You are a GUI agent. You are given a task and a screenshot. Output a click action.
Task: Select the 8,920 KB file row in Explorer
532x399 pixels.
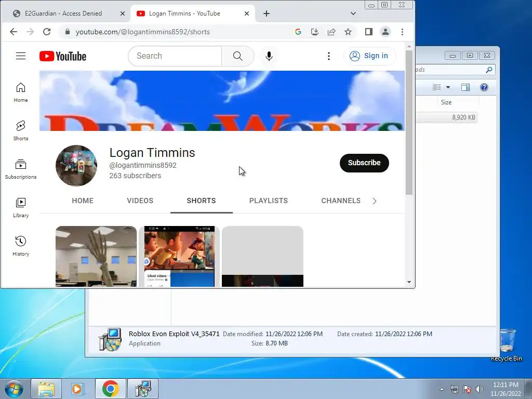[446, 117]
